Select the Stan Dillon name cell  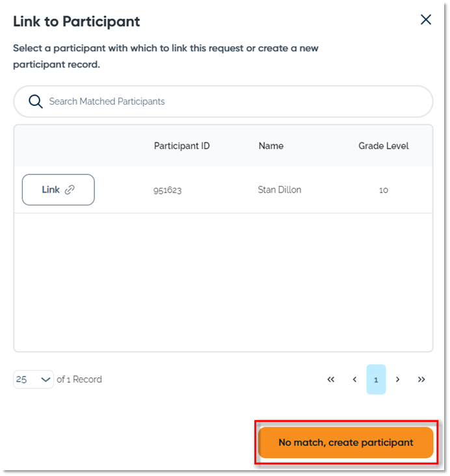(280, 190)
